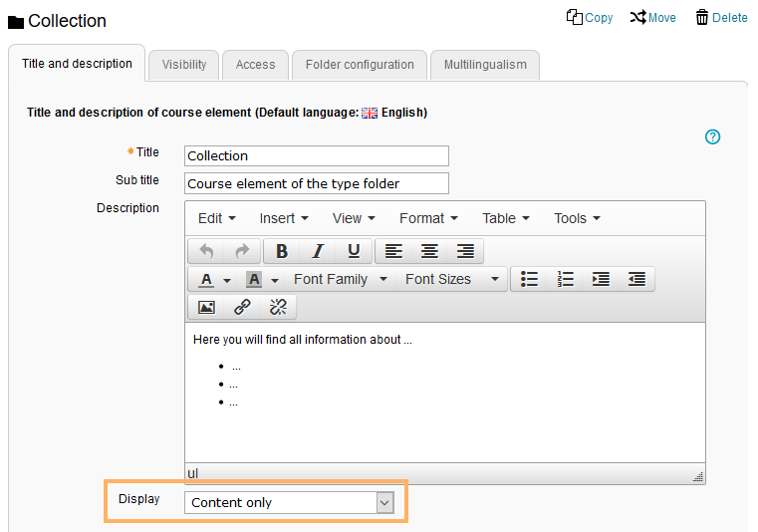Switch to the Visibility tab

[184, 65]
